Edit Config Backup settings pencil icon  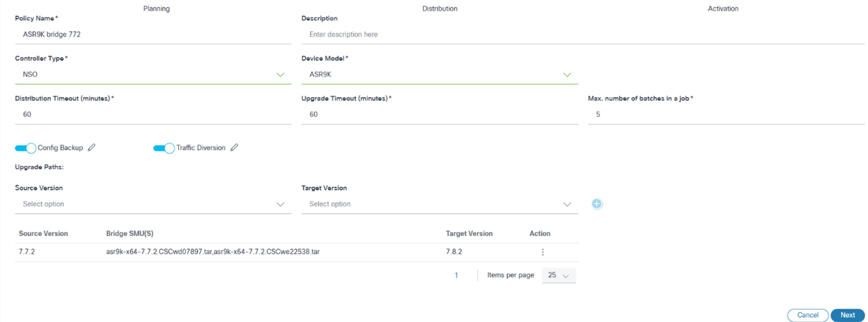tap(92, 148)
